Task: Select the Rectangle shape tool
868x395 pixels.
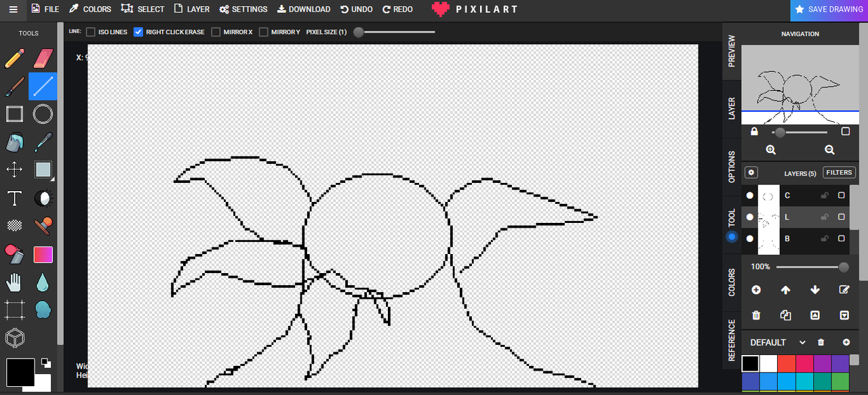Action: pos(14,114)
